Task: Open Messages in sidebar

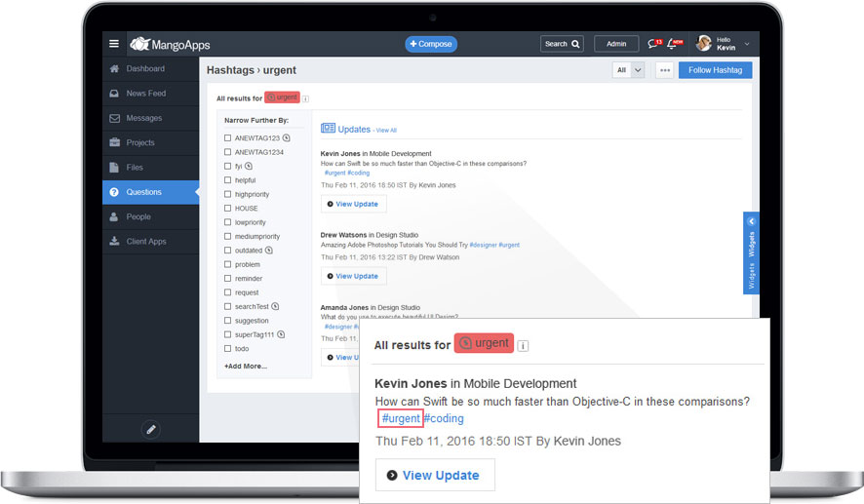Action: tap(150, 118)
